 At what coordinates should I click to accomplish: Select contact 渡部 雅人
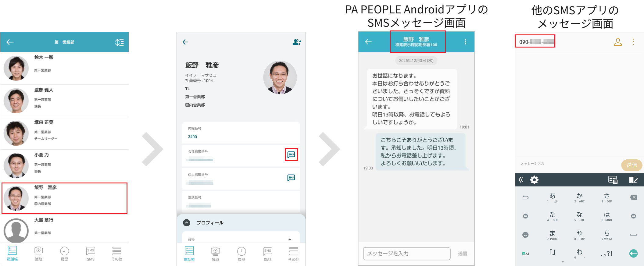tap(64, 101)
